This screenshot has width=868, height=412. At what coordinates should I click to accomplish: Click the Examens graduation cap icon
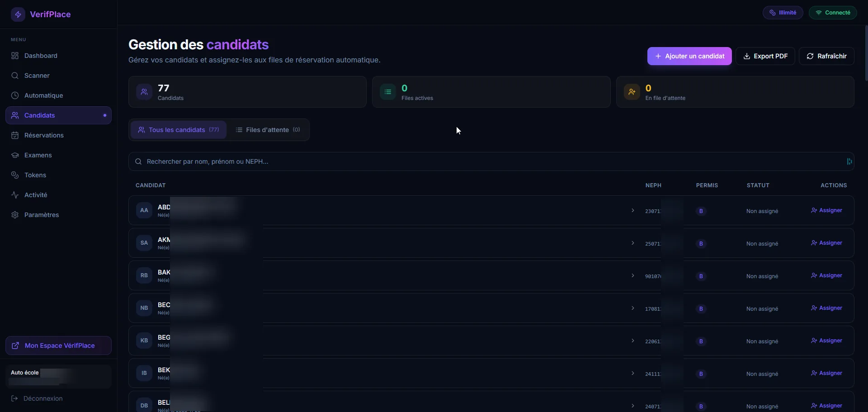click(15, 155)
